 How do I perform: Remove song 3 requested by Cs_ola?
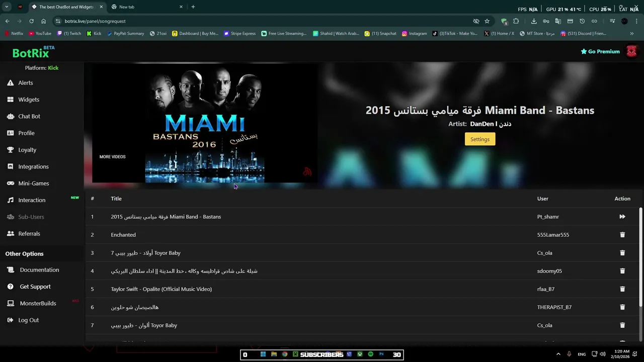click(x=622, y=253)
